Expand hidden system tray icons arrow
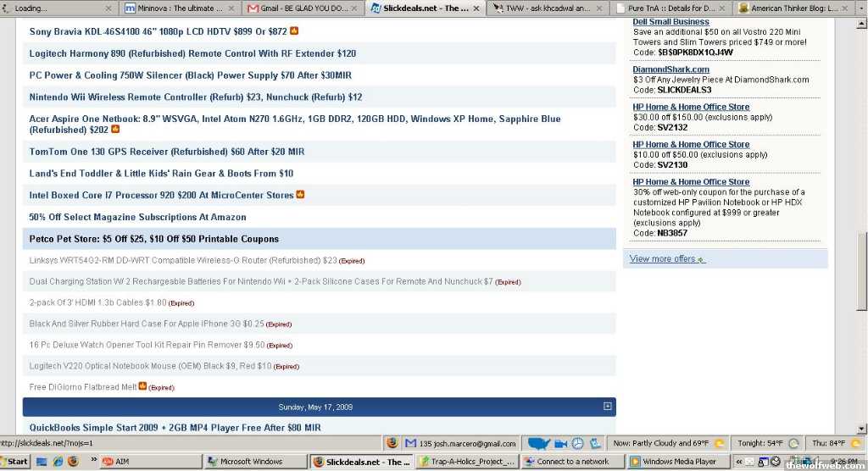This screenshot has height=471, width=868. coord(739,461)
